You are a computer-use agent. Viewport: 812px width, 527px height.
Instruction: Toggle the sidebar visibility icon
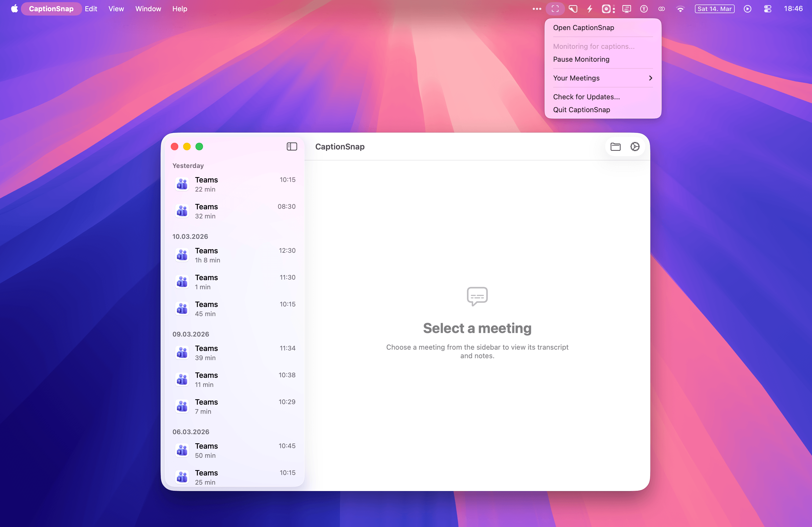click(x=292, y=147)
